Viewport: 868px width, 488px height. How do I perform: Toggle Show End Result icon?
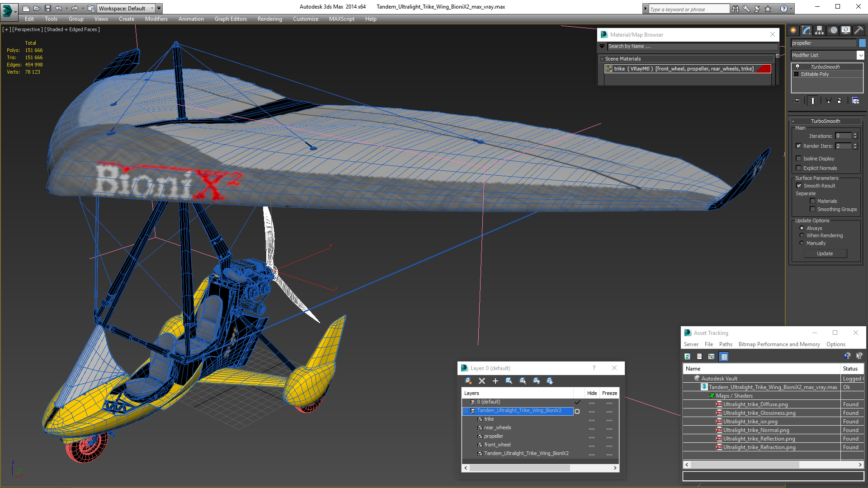pyautogui.click(x=813, y=101)
